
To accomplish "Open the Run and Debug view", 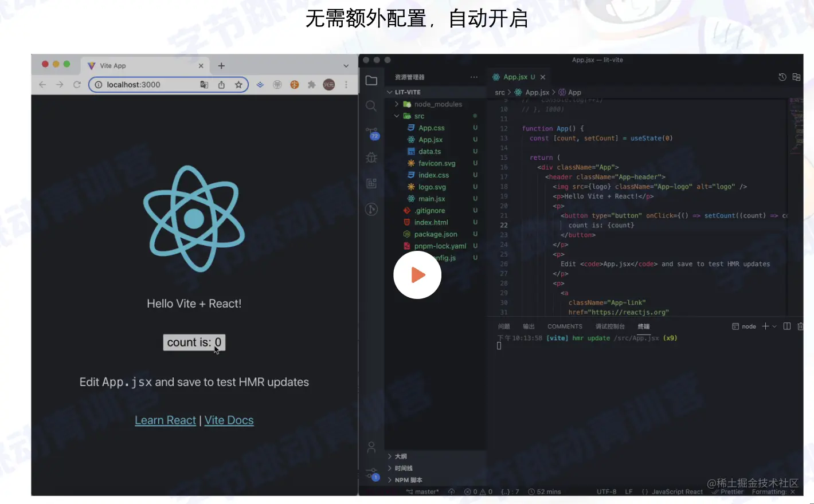I will point(371,157).
